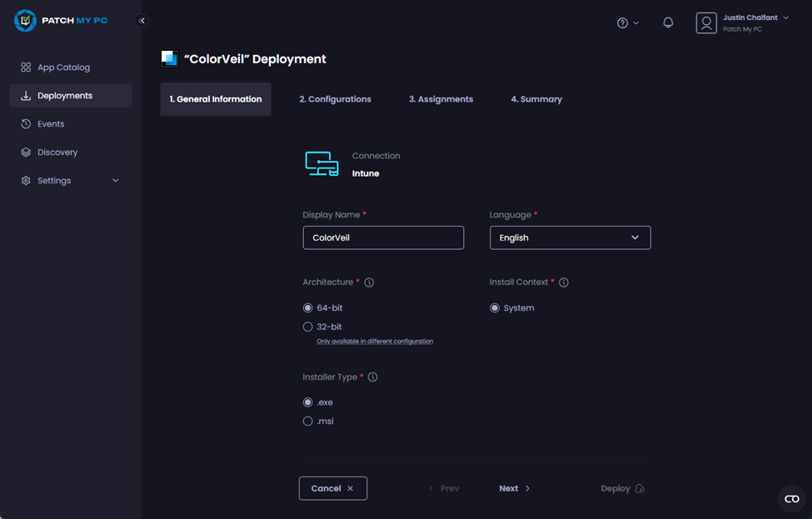Select the 32-bit architecture option
The image size is (812, 519).
(x=307, y=327)
